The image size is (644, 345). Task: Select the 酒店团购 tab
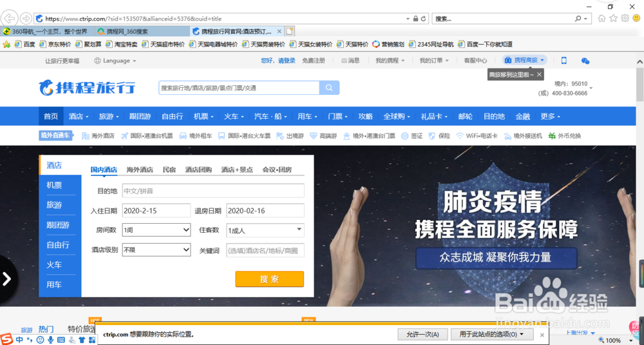pyautogui.click(x=198, y=170)
